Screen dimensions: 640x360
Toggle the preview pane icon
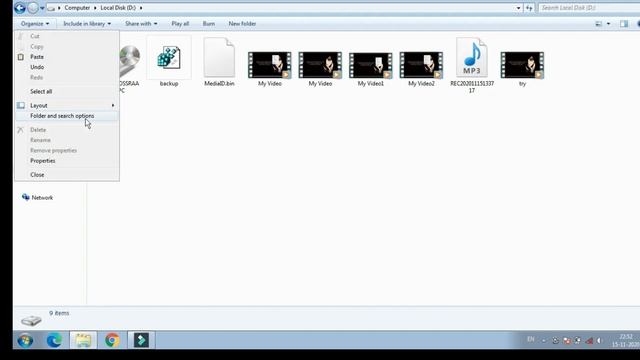point(624,24)
